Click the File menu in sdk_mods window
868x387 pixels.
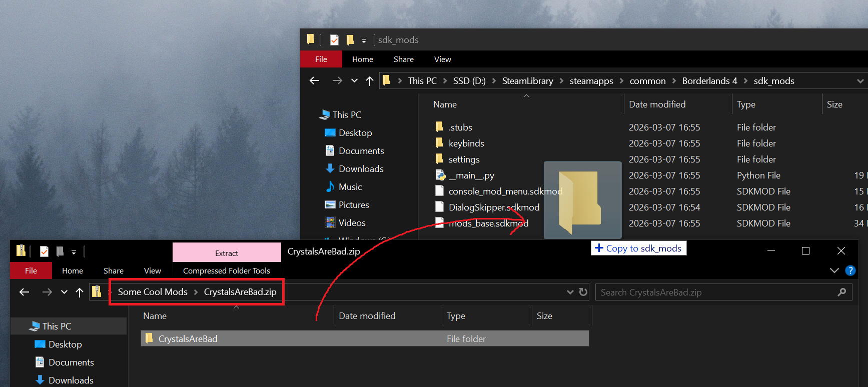[321, 59]
